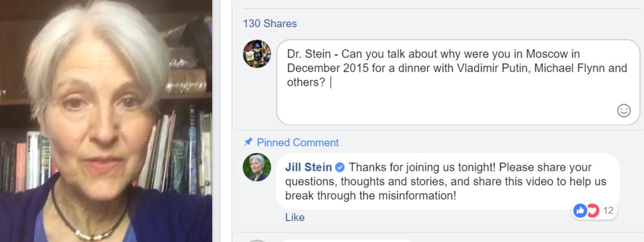Click the blue verified badge next to Jill Stein
This screenshot has height=242, width=644.
(340, 167)
